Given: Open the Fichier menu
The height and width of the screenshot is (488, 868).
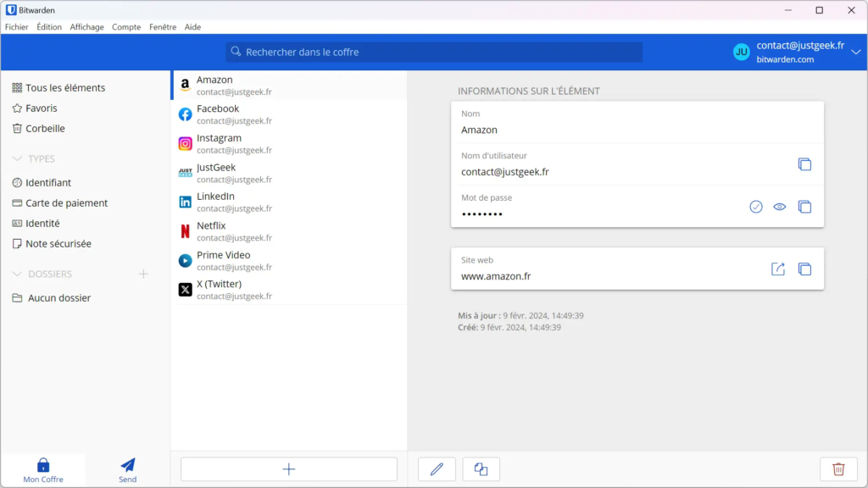Looking at the screenshot, I should [16, 26].
